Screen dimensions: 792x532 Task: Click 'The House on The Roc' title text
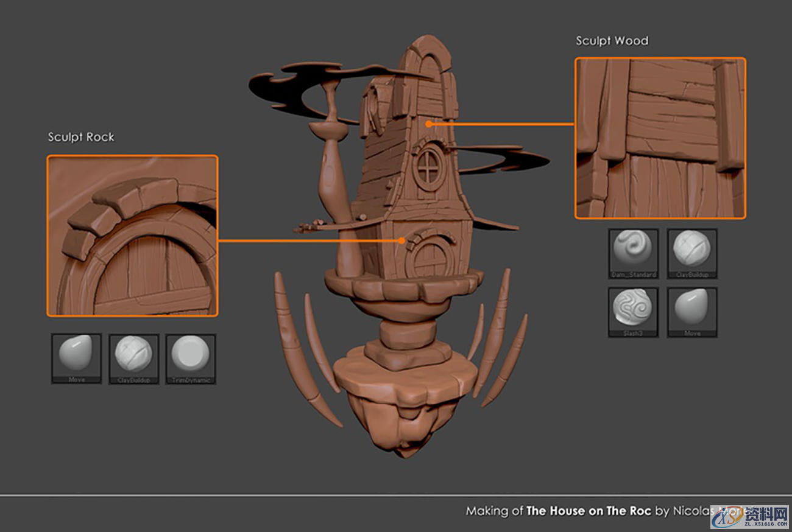tap(589, 511)
